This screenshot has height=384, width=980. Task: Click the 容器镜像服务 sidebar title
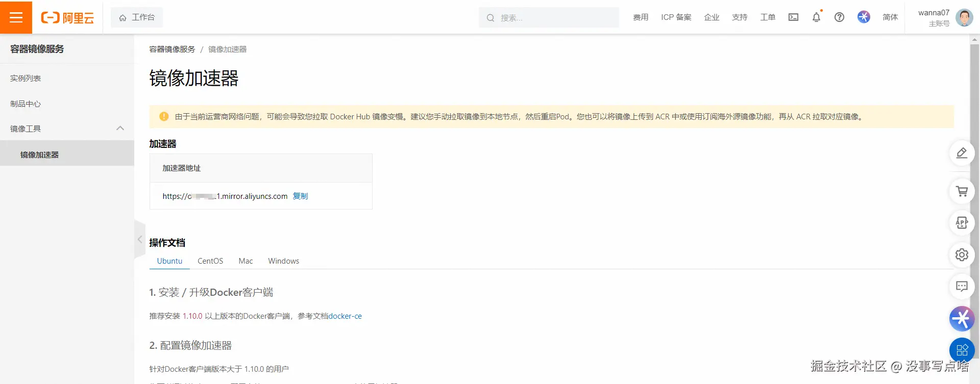tap(37, 49)
